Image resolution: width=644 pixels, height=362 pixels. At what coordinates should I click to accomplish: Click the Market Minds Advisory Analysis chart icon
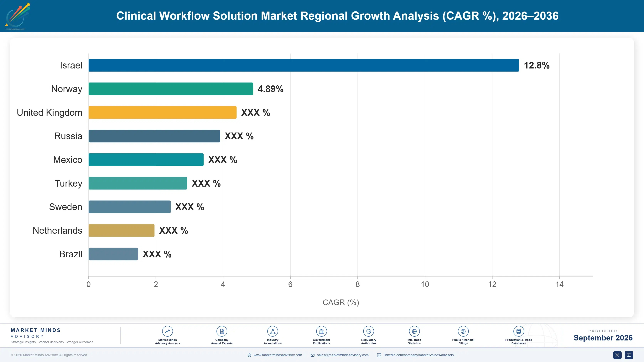point(168,331)
